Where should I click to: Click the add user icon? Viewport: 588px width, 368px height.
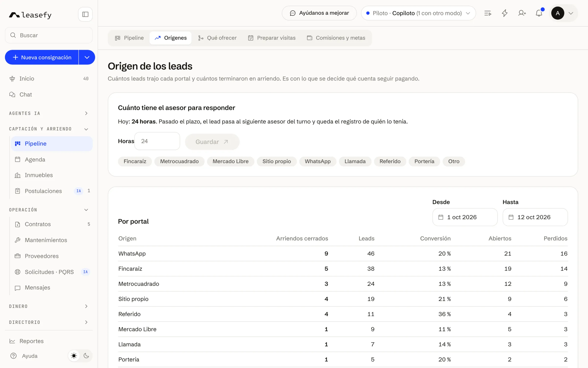(x=522, y=13)
